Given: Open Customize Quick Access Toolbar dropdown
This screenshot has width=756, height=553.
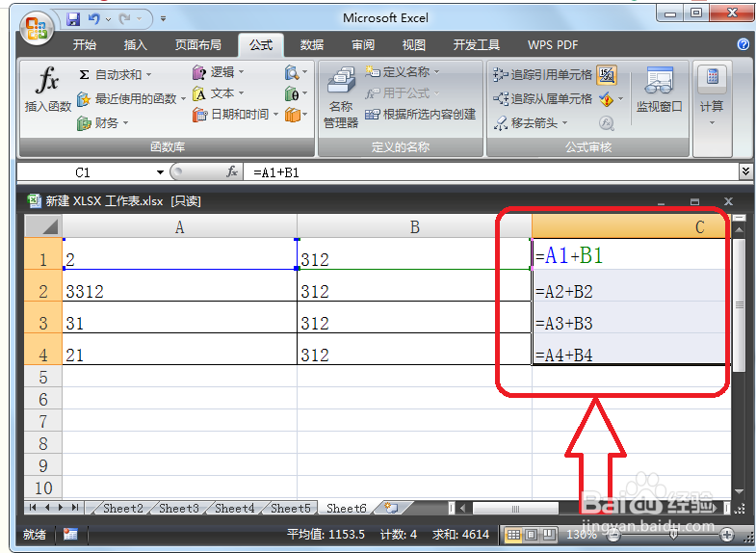Looking at the screenshot, I should [163, 19].
